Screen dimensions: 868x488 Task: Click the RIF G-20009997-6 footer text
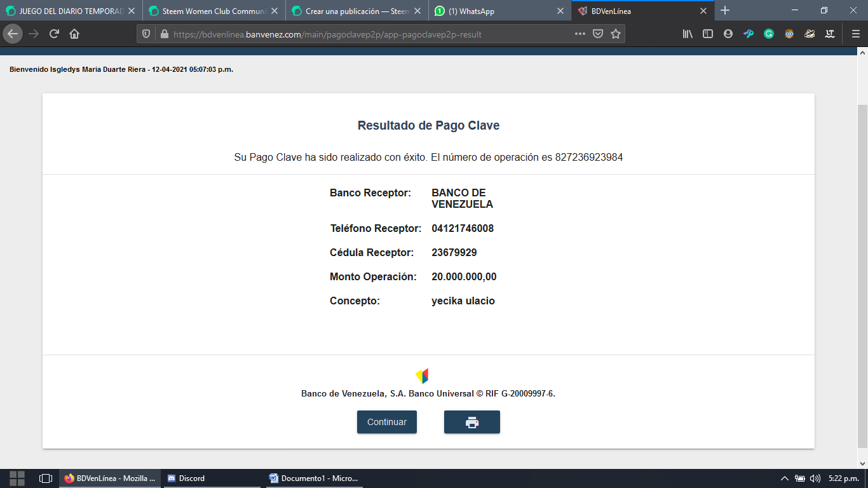tap(520, 394)
